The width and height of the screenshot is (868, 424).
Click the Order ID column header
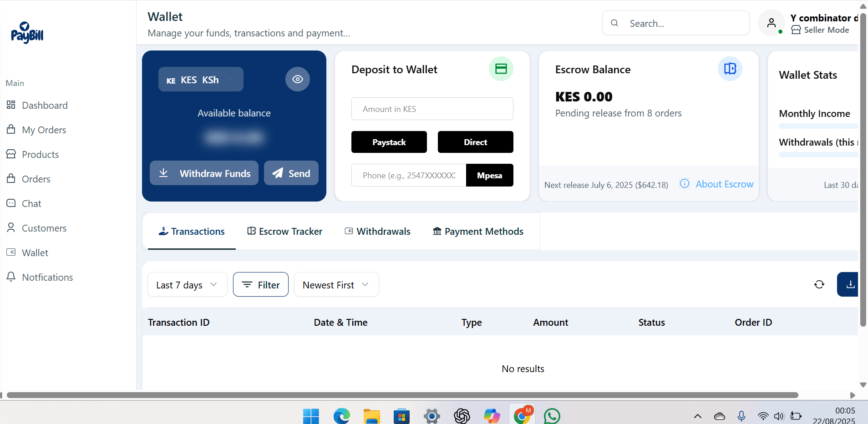click(753, 322)
